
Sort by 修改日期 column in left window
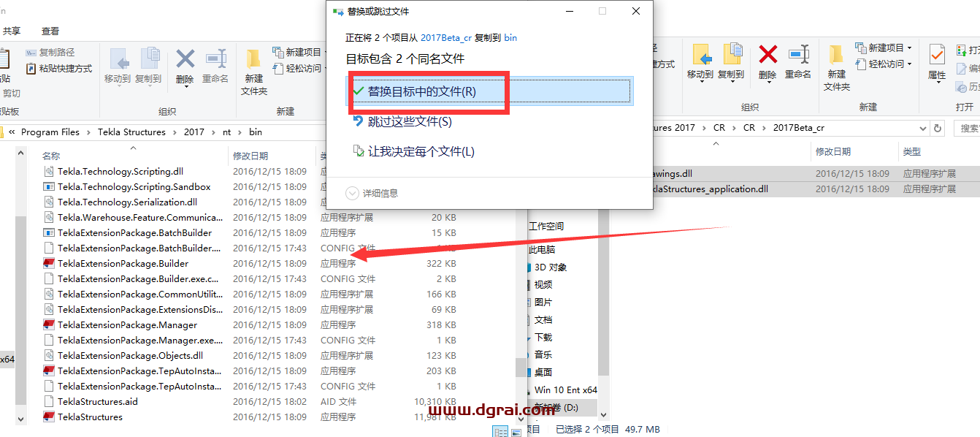coord(250,156)
